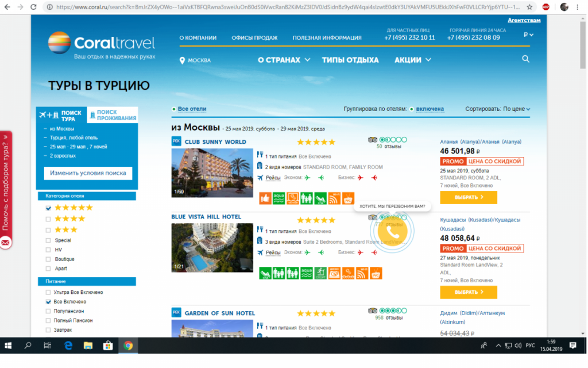Click the red envelope help icon
Viewport: 588px width, 368px height.
tap(6, 243)
